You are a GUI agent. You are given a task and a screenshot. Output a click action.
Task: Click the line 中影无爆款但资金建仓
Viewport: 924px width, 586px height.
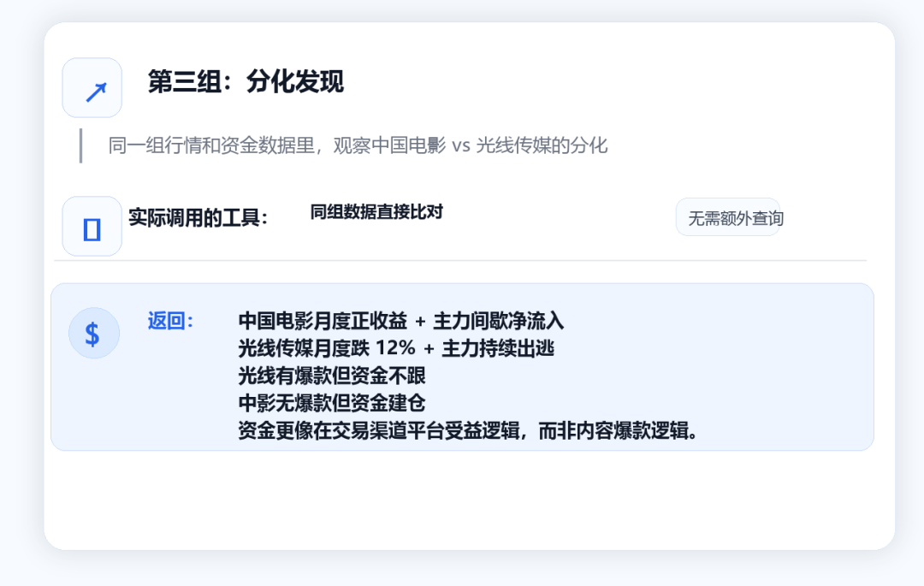[x=332, y=404]
